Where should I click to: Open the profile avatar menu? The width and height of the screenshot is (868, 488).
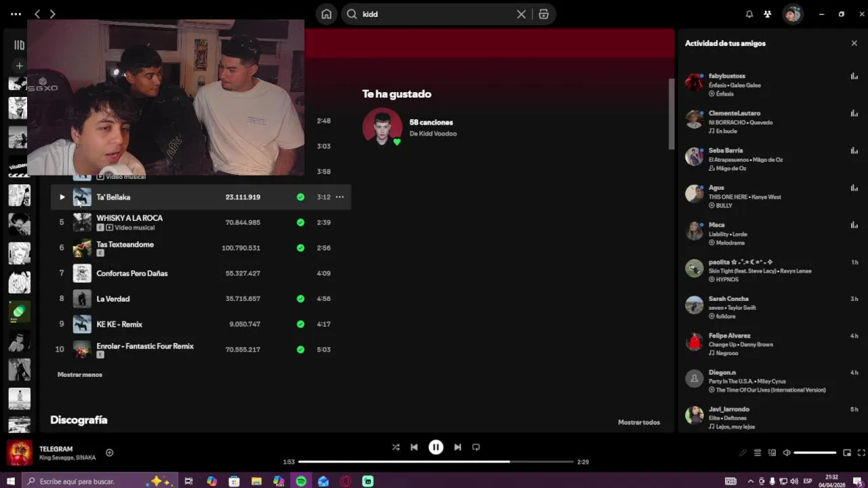coord(792,14)
